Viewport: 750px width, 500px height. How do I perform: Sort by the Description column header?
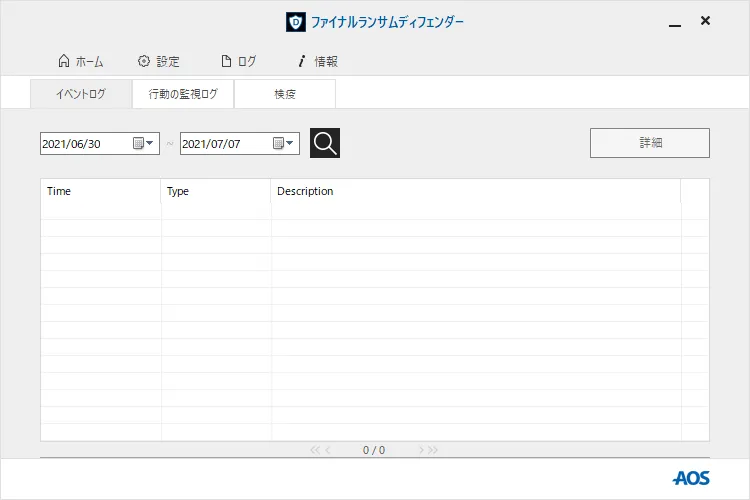(x=475, y=191)
